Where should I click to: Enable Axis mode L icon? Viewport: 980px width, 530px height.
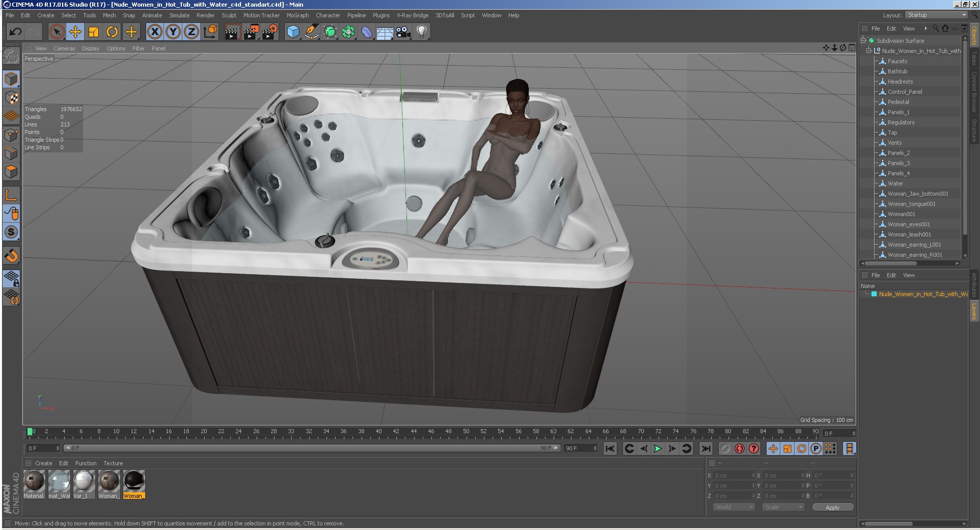coord(11,195)
